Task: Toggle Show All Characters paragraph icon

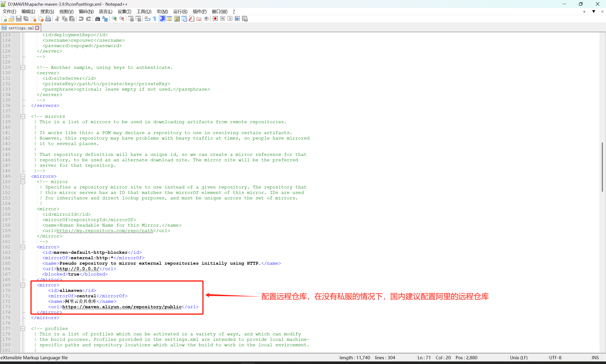Action: coord(155,19)
